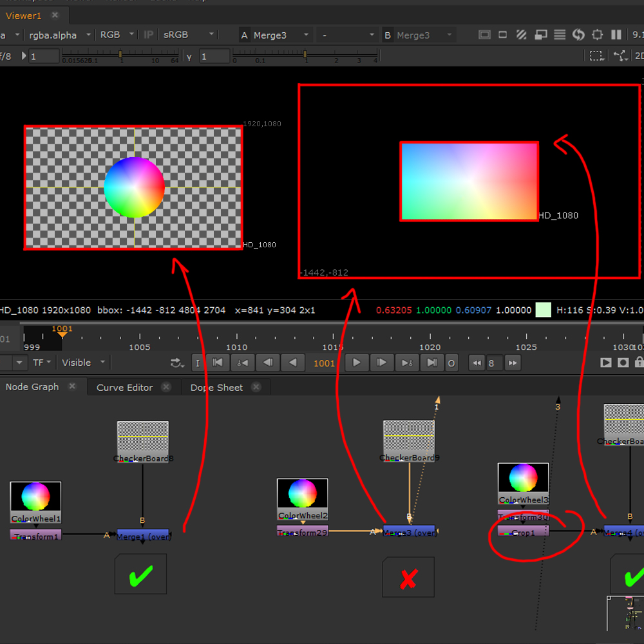Step forward one frame

point(381,363)
